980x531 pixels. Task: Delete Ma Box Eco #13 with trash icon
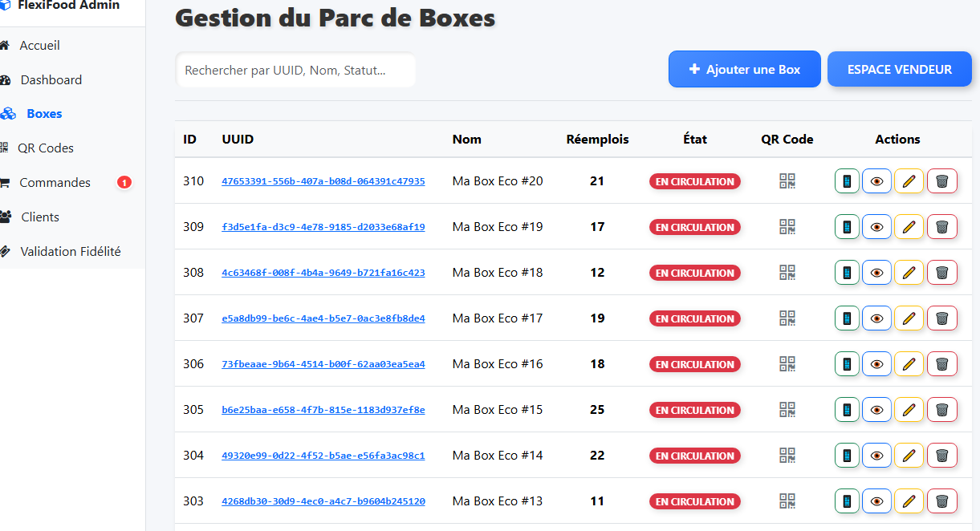pyautogui.click(x=942, y=501)
